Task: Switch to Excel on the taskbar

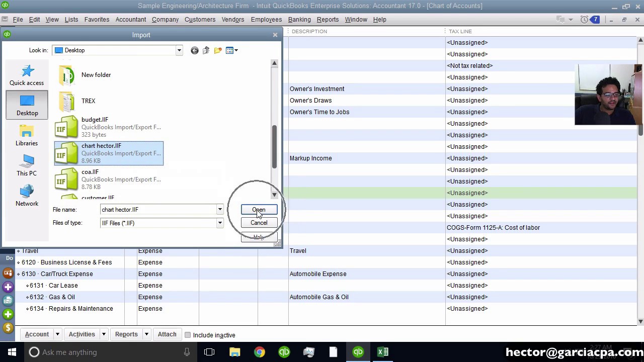Action: pyautogui.click(x=383, y=352)
